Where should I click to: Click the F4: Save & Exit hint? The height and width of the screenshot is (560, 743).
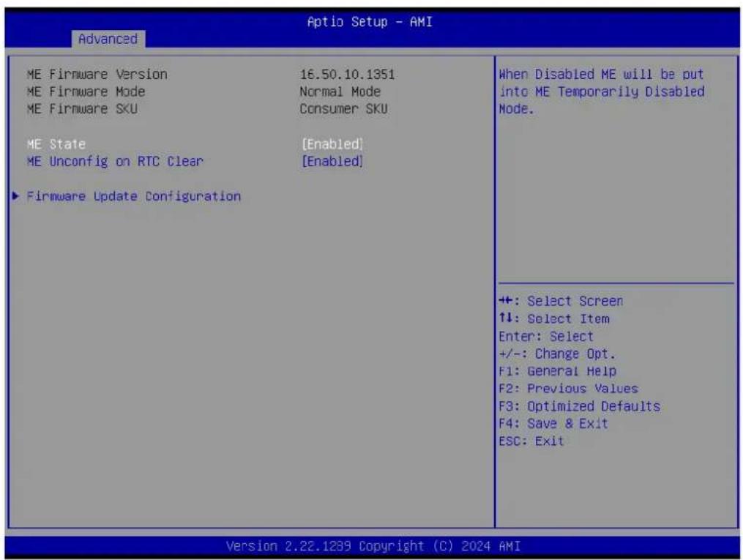(x=553, y=424)
